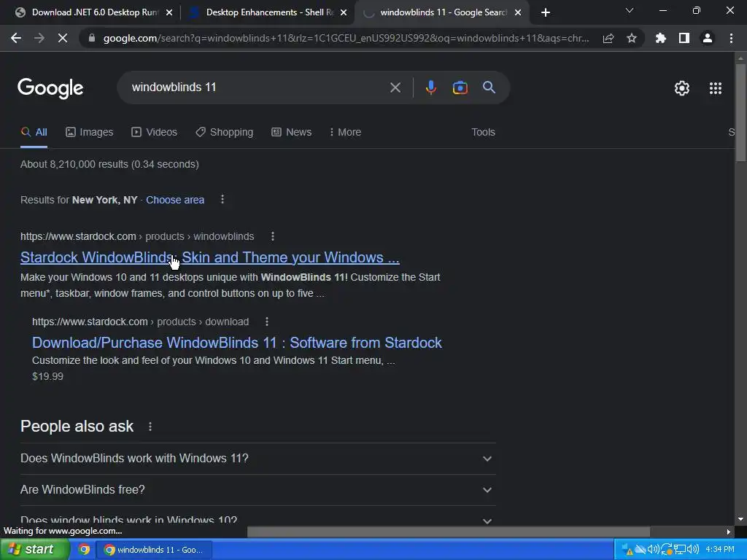Open the Windows start button
Screen dimensions: 747x560
[x=34, y=550]
